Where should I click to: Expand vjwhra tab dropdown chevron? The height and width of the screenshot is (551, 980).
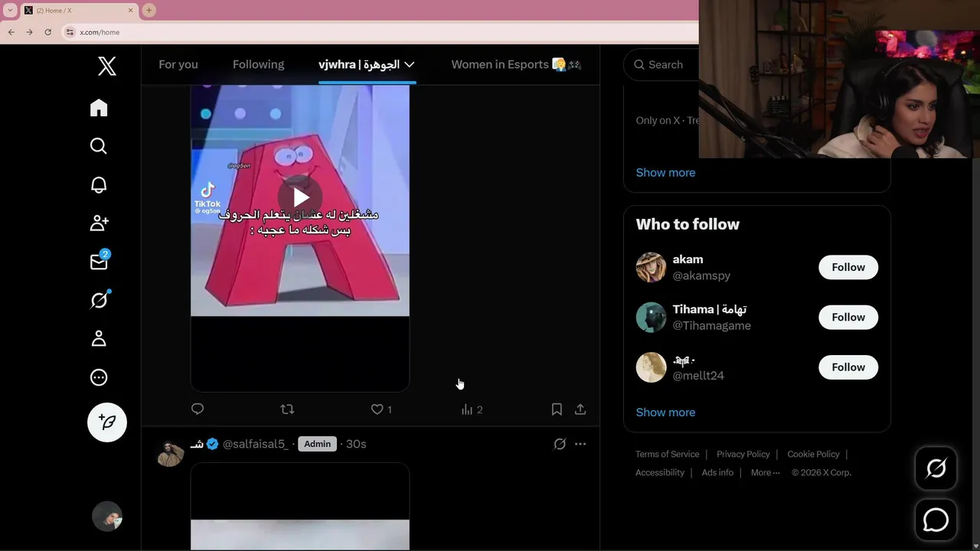[x=410, y=64]
